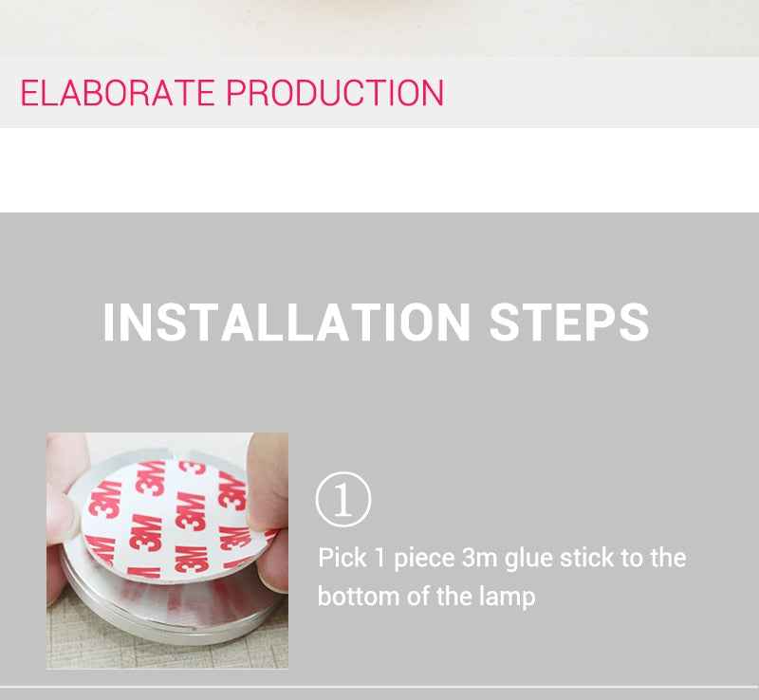Click the 'bottom of the lamp' text line
The width and height of the screenshot is (759, 700).
(x=426, y=597)
